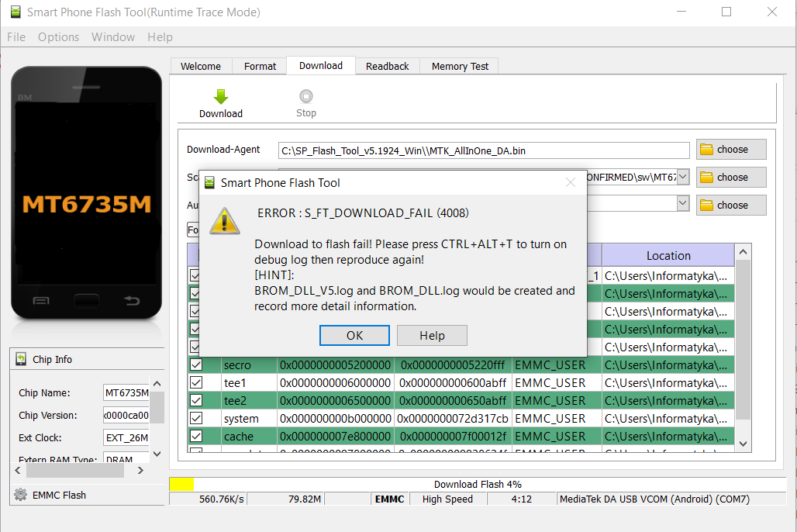Uncheck the tee1 partition checkbox
The height and width of the screenshot is (532, 797).
coord(196,382)
